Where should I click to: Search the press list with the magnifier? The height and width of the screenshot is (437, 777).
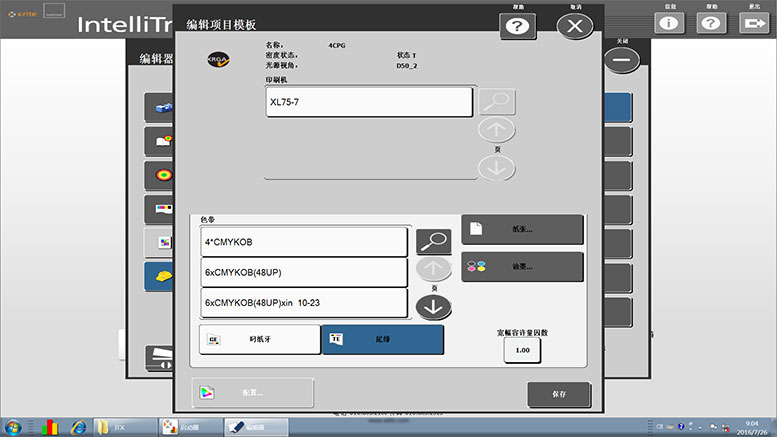pyautogui.click(x=497, y=102)
